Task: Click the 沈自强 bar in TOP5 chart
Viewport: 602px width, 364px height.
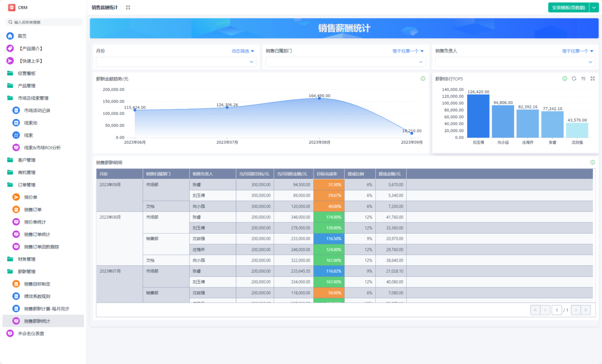Action: pos(578,130)
